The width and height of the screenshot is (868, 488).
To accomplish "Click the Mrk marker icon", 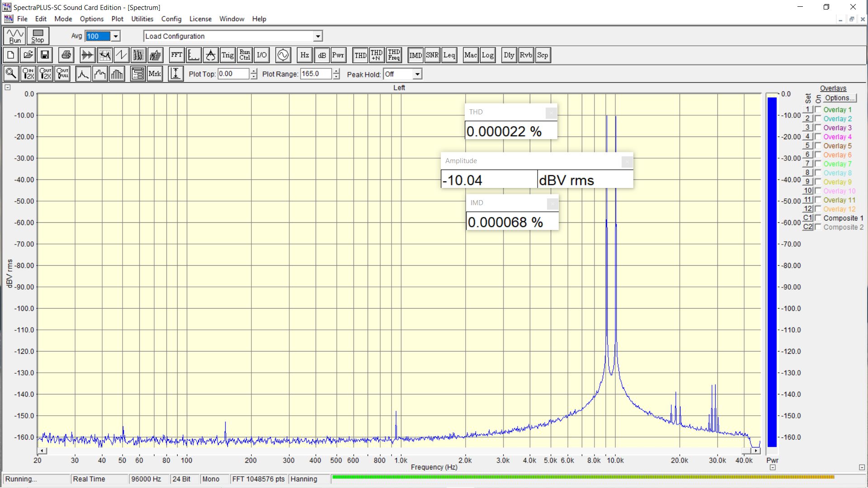I will [x=155, y=74].
